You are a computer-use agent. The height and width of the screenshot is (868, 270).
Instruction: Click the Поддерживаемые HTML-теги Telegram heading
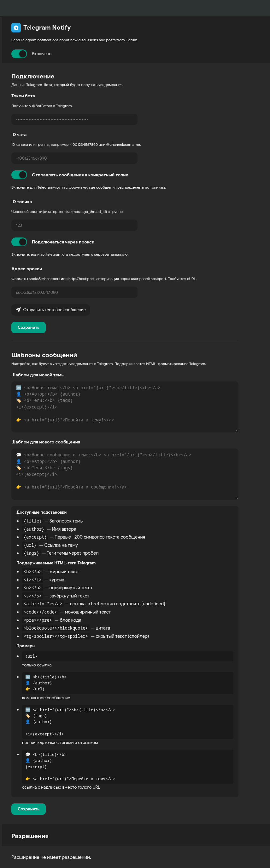(56, 563)
